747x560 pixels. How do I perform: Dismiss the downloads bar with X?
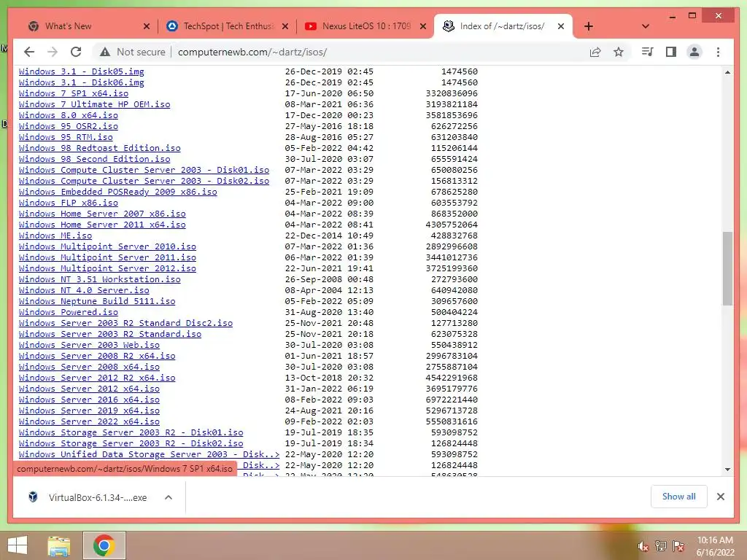(720, 497)
